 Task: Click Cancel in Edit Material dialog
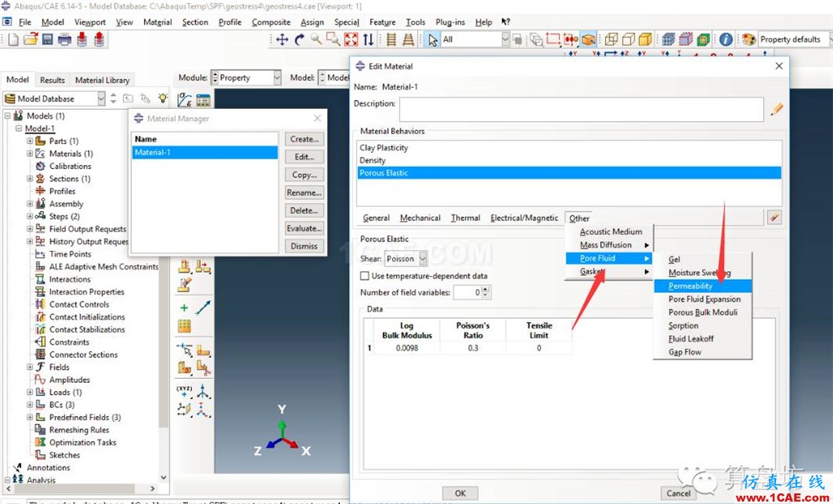[x=678, y=493]
